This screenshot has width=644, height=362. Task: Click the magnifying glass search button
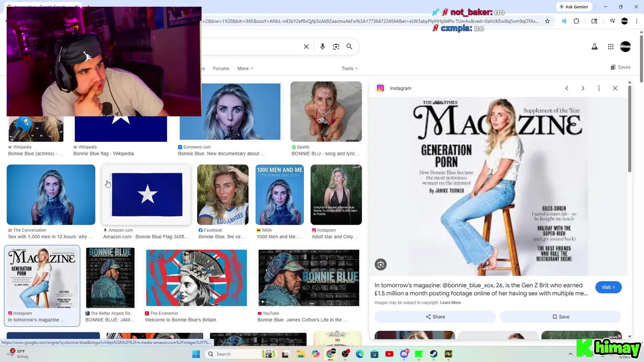349,47
